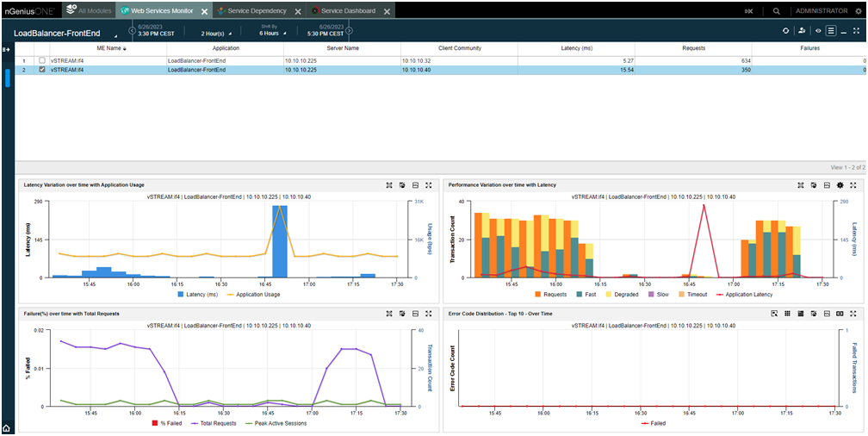Click split-view icon in Error Code panel

(x=840, y=314)
